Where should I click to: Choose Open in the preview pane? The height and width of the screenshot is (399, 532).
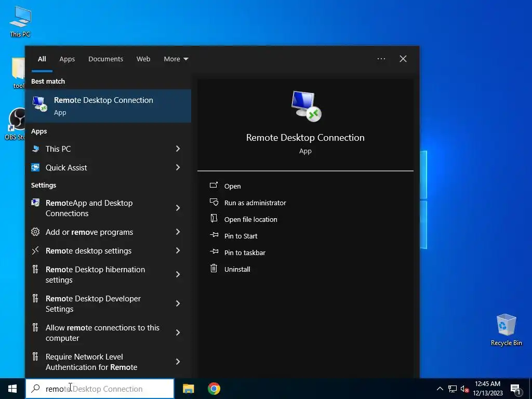(232, 186)
